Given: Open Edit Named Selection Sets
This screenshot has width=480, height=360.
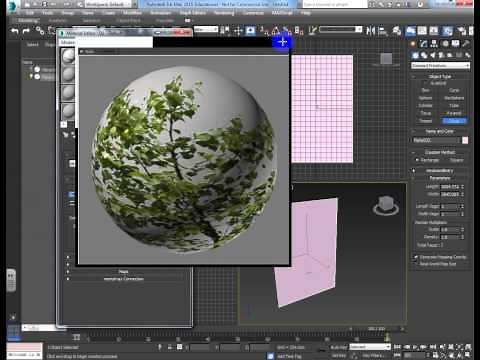Looking at the screenshot, I should (x=312, y=31).
